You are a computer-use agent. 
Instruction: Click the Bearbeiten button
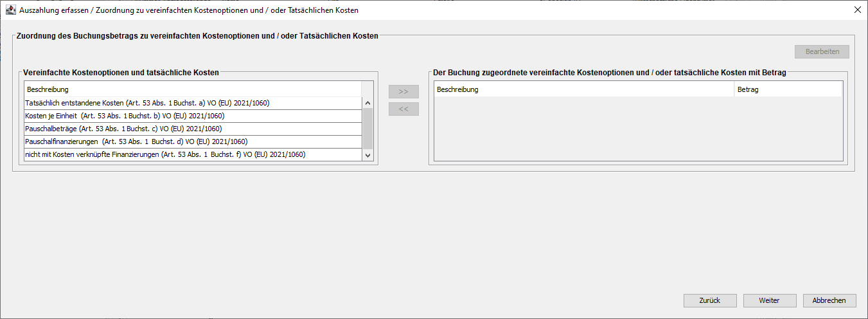[822, 51]
